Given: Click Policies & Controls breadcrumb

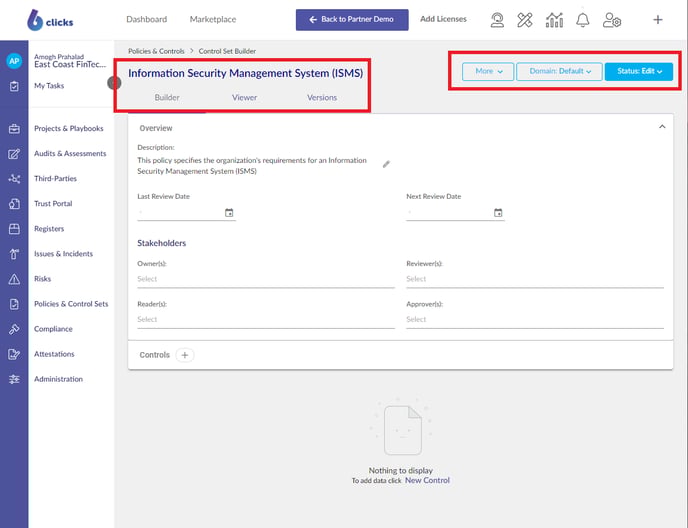Looking at the screenshot, I should [156, 51].
